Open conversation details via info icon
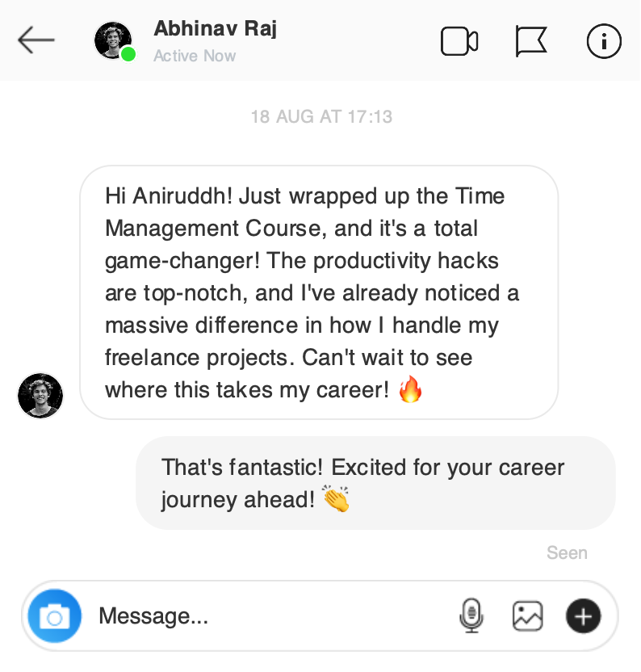The image size is (641, 672). tap(604, 41)
